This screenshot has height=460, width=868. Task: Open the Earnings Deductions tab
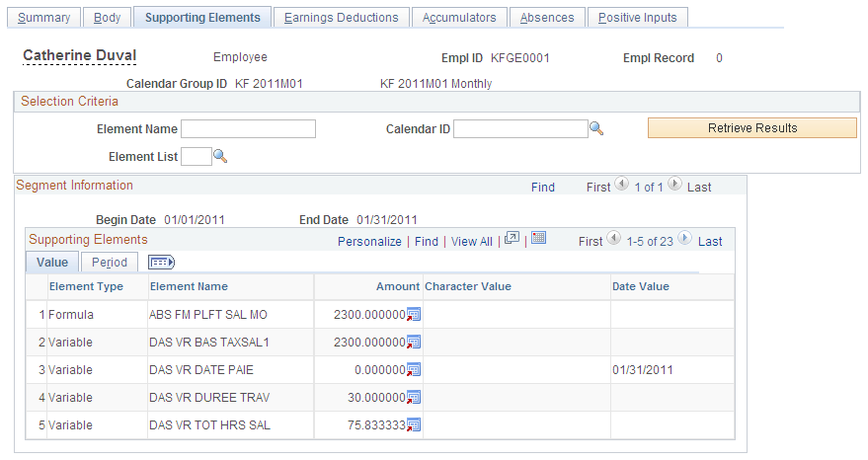(341, 17)
